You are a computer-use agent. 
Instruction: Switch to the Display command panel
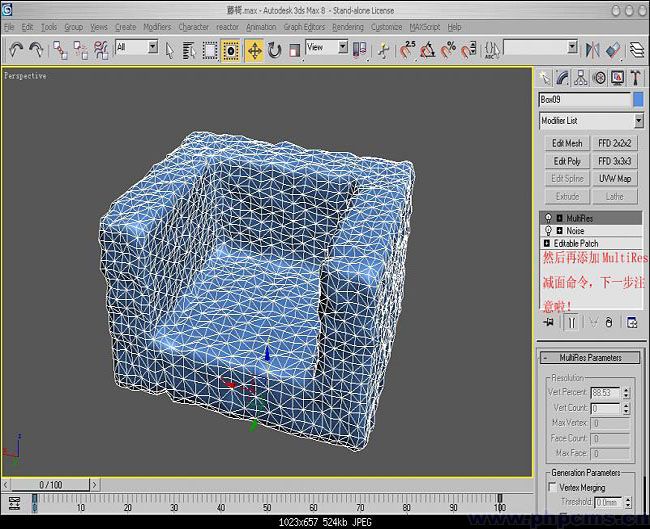click(x=618, y=78)
